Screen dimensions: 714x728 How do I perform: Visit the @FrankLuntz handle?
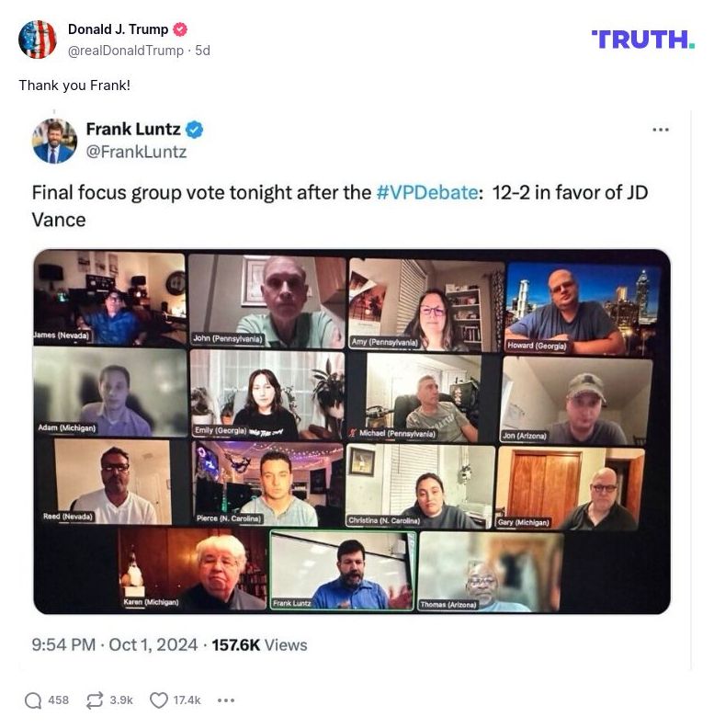[x=137, y=152]
